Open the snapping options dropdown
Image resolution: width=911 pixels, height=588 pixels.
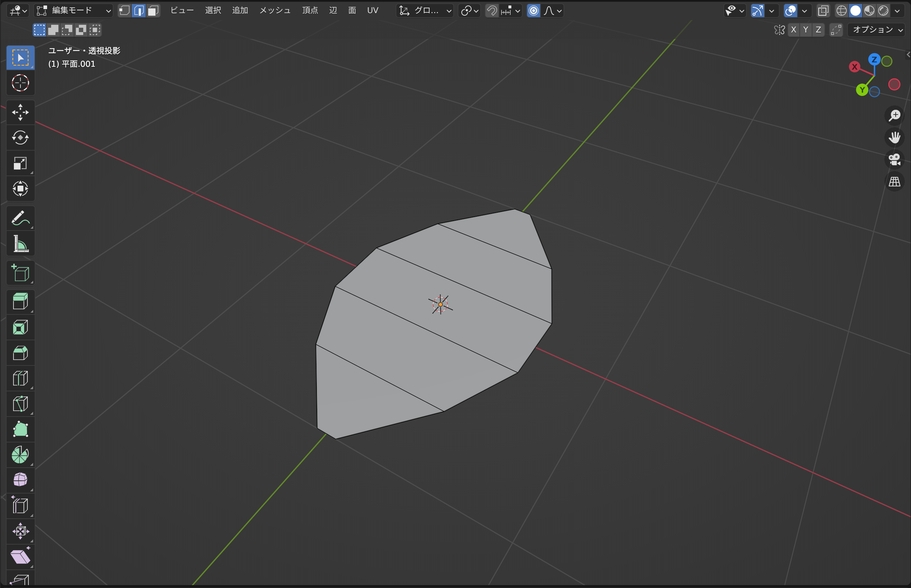511,11
